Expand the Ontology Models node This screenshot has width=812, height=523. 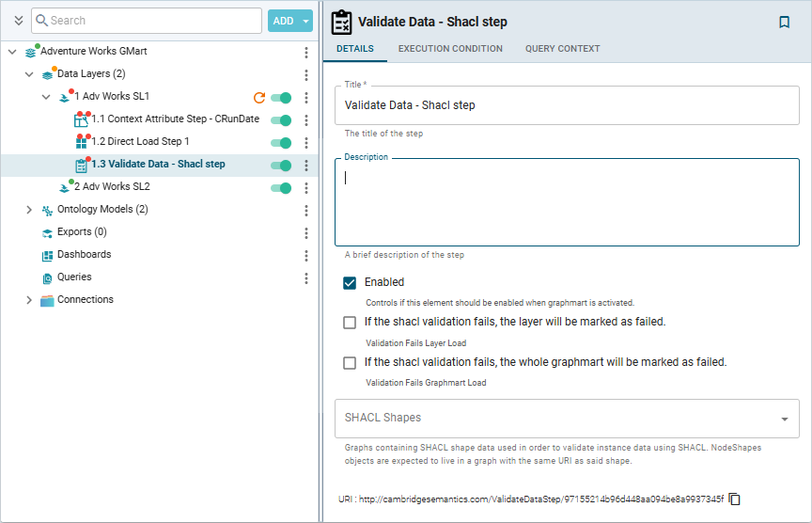29,210
